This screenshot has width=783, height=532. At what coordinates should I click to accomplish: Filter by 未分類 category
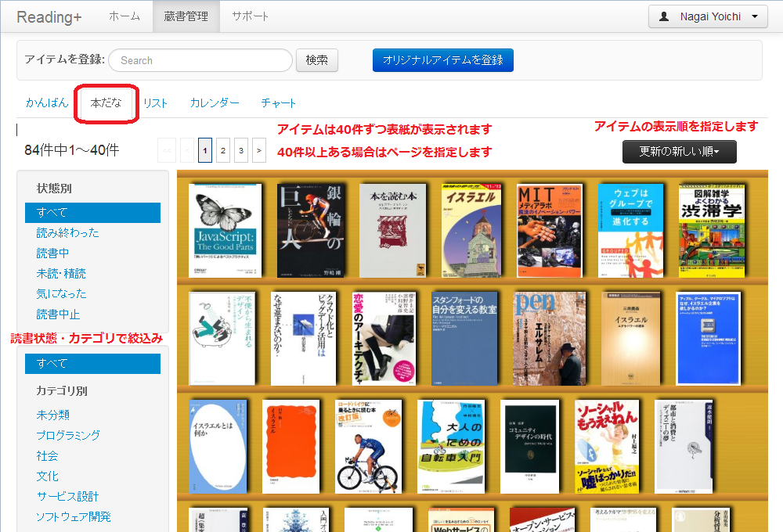[53, 415]
